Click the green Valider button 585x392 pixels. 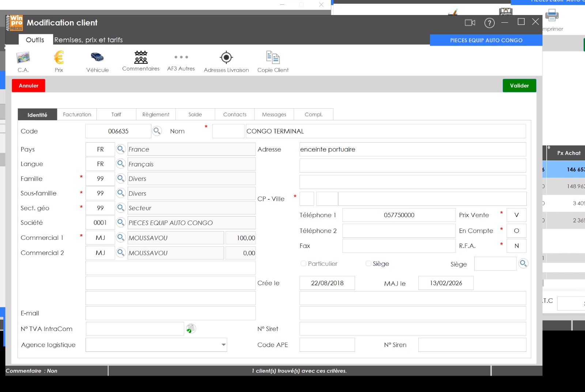click(x=519, y=86)
